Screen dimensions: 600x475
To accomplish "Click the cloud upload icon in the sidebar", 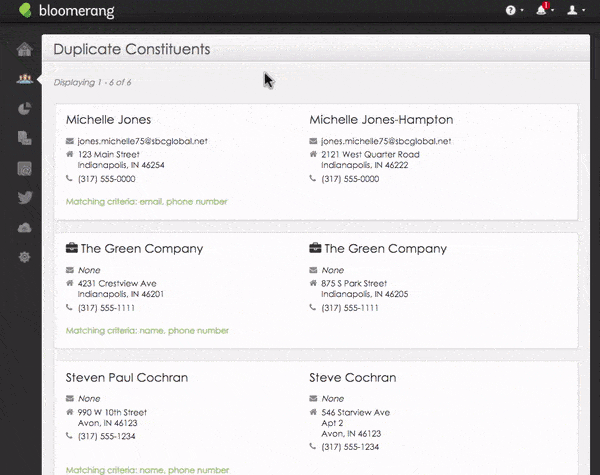I will [24, 228].
